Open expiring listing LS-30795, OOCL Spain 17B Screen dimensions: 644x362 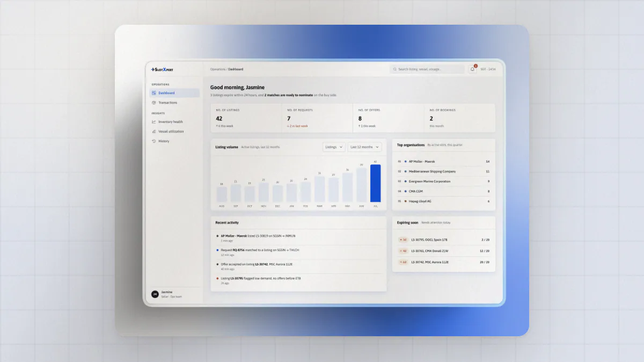pyautogui.click(x=443, y=240)
